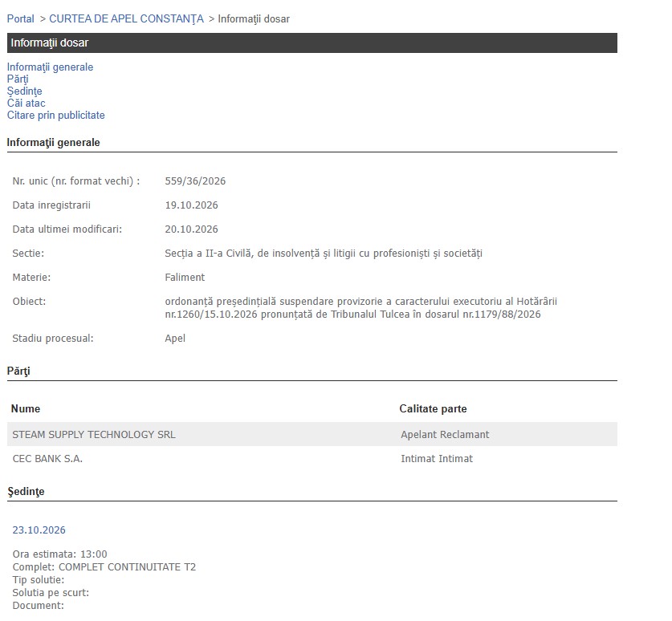Select case number 559/36/2026
The image size is (672, 621).
tap(195, 181)
